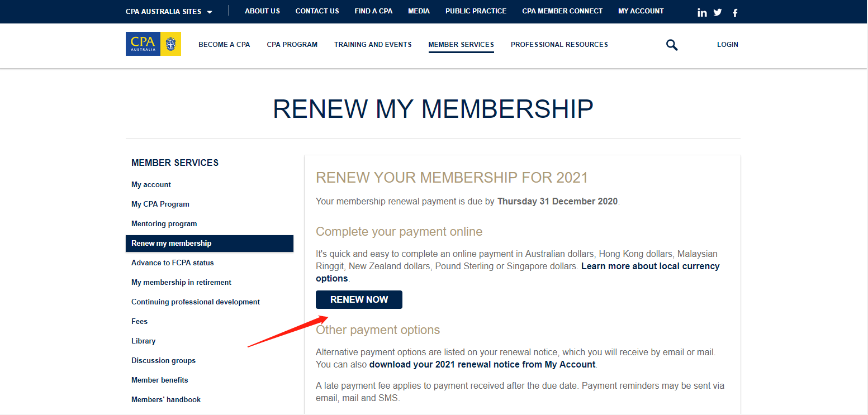Open the Facebook social icon
Viewport: 868px width, 415px height.
click(x=735, y=12)
